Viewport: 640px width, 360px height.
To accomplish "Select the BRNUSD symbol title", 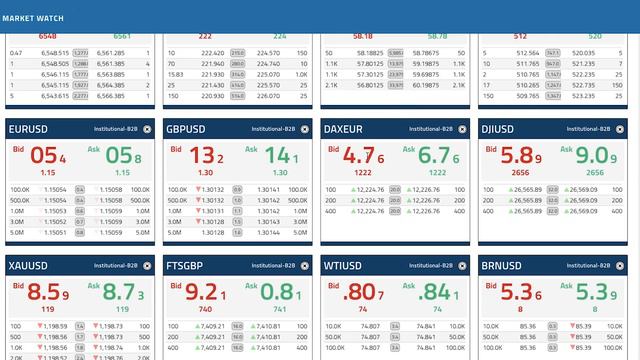I will [x=501, y=266].
